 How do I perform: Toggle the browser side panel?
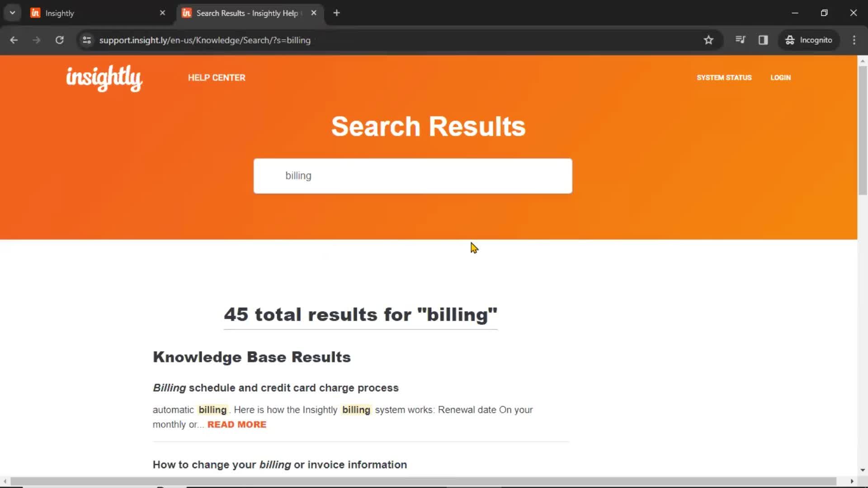click(x=763, y=40)
